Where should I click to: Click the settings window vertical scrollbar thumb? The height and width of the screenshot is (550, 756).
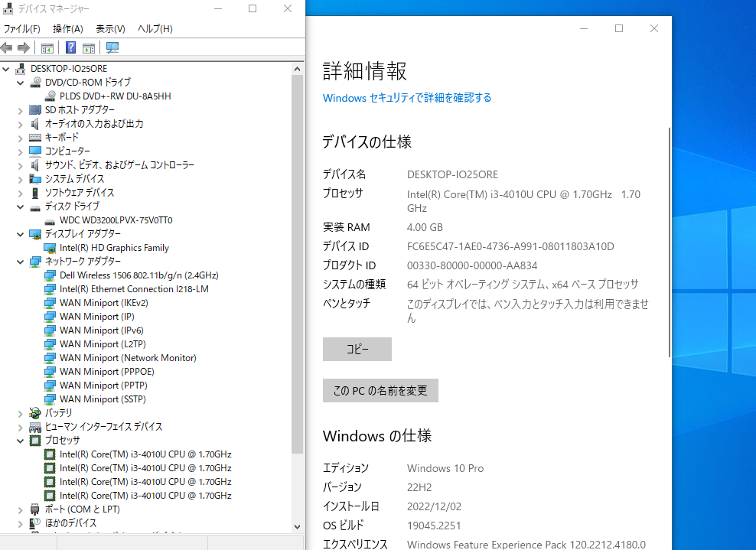click(670, 242)
